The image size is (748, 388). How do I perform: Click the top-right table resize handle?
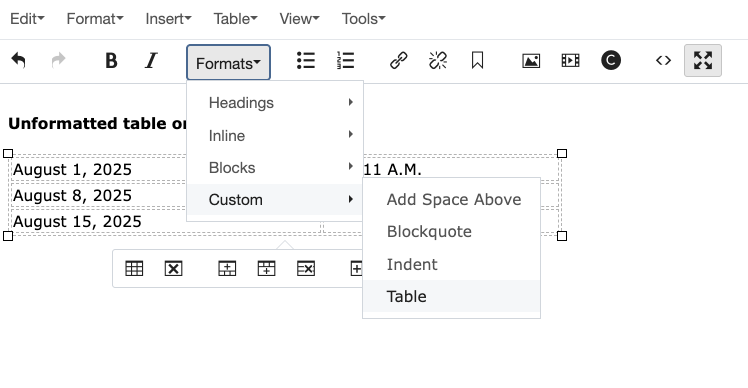pyautogui.click(x=562, y=153)
